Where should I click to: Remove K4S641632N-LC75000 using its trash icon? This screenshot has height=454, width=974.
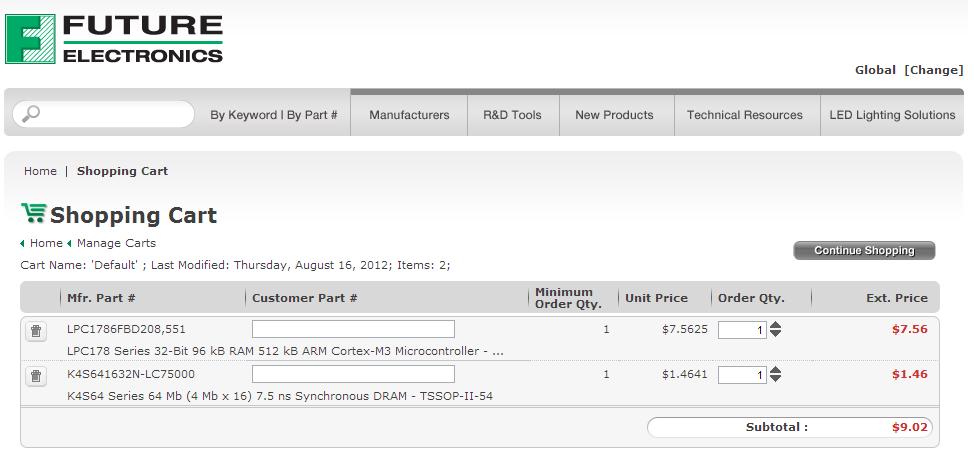click(x=36, y=376)
